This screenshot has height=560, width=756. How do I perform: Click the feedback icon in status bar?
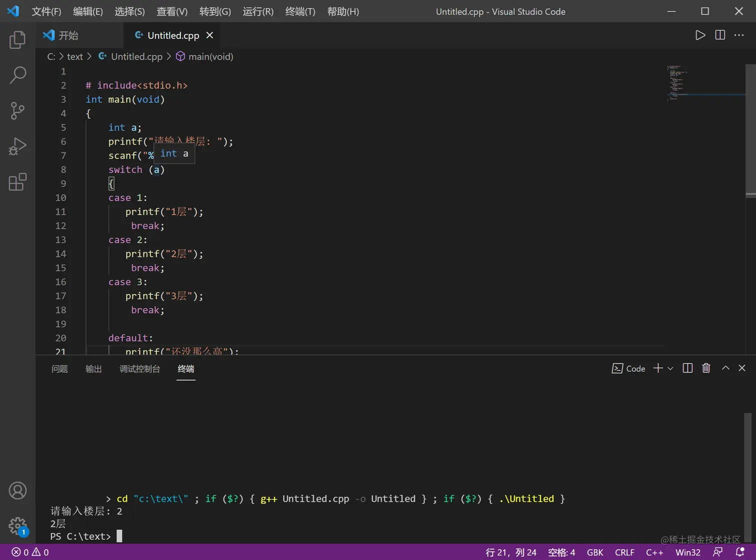click(717, 552)
